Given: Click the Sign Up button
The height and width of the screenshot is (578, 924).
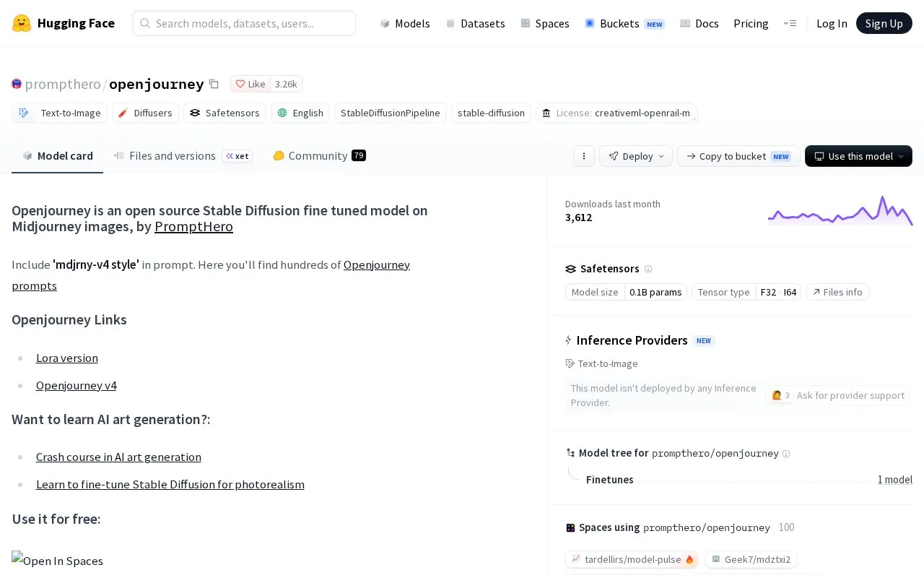Looking at the screenshot, I should (x=884, y=23).
